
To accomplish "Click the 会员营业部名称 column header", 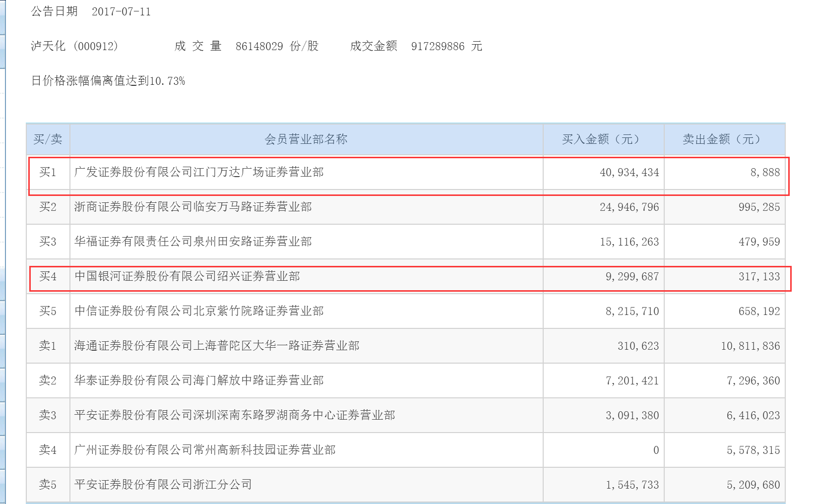I will 306,139.
